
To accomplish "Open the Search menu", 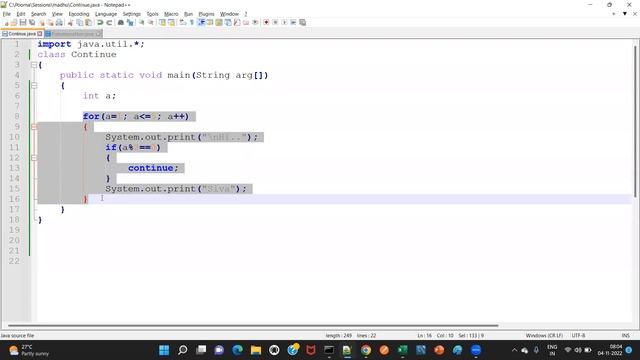I will [x=38, y=14].
